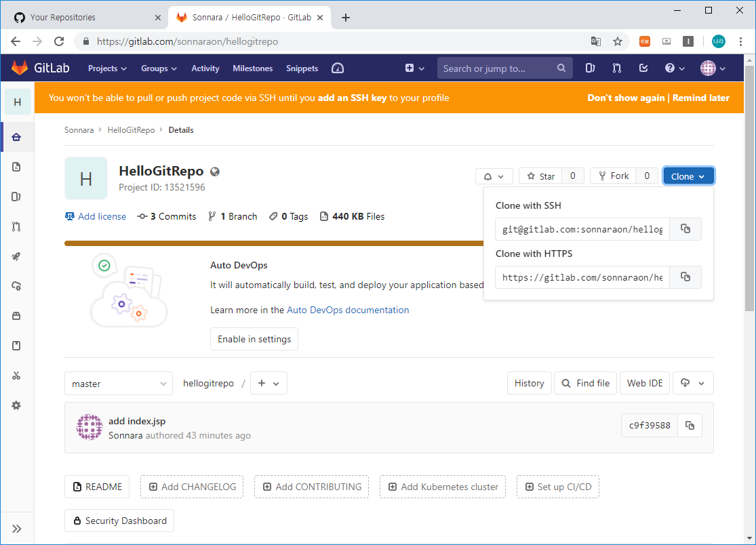Reload the page in Chrome
Image resolution: width=756 pixels, height=545 pixels.
coord(59,41)
